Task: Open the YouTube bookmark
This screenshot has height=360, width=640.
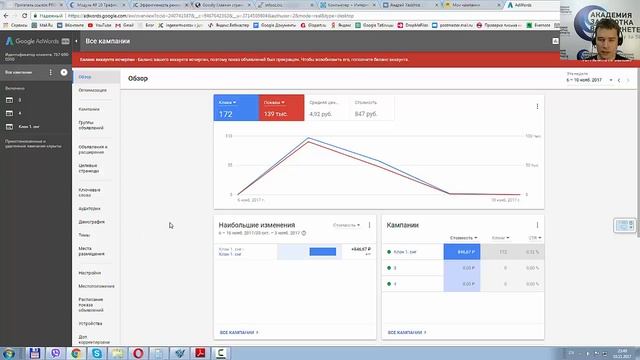Action: [100, 25]
